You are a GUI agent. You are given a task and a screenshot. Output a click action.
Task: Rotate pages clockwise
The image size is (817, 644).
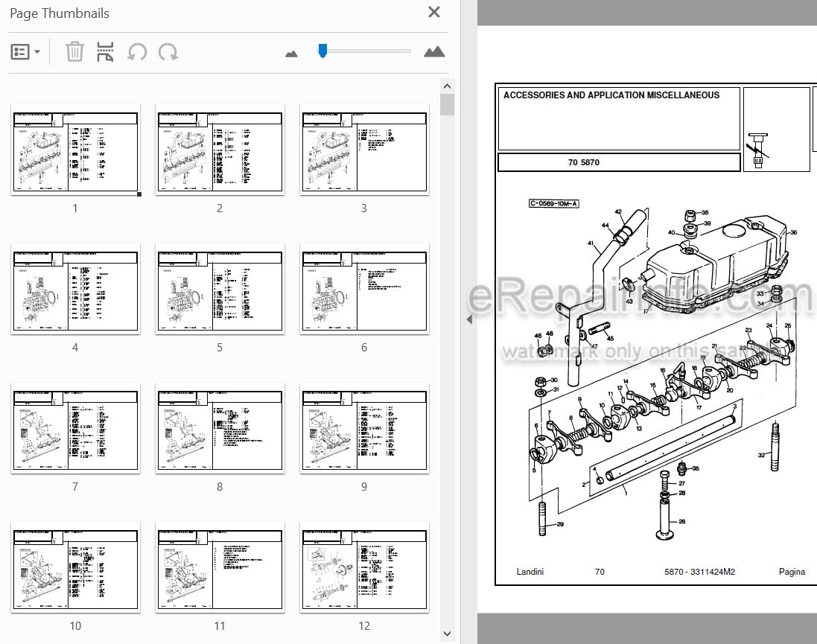tap(168, 51)
